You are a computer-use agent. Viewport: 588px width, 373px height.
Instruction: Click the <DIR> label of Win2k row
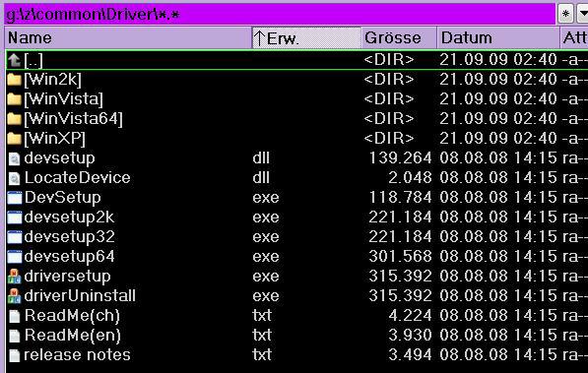coord(389,80)
